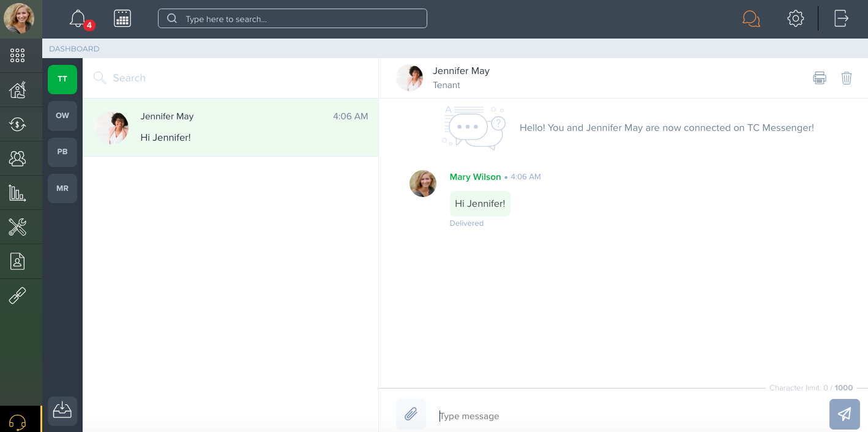Open the reports bar chart icon
The width and height of the screenshot is (868, 432).
(x=18, y=193)
